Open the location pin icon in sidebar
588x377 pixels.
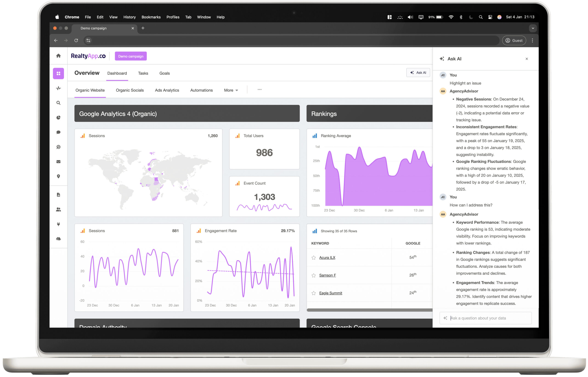(x=58, y=176)
